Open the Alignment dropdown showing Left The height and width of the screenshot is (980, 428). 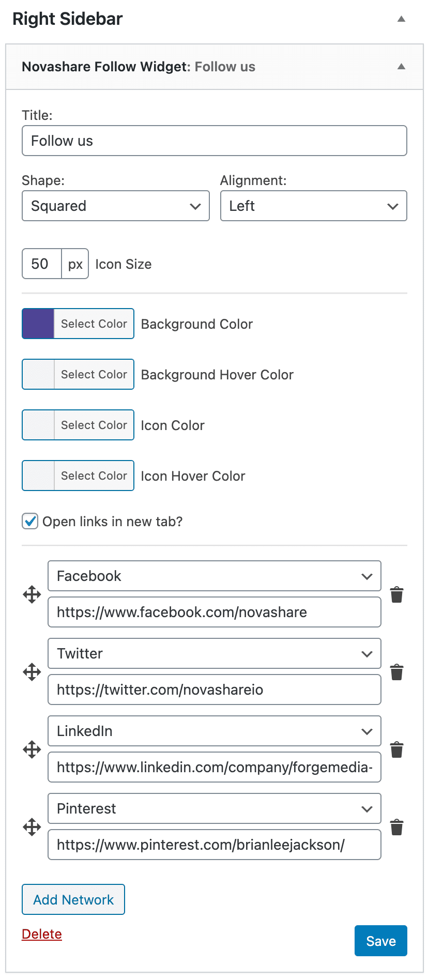pyautogui.click(x=313, y=206)
